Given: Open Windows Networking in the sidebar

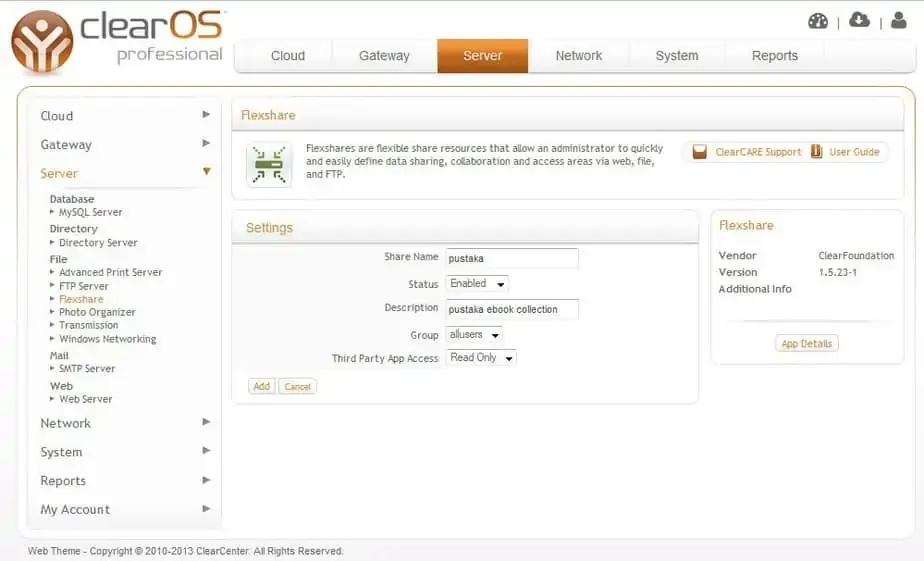Looking at the screenshot, I should pyautogui.click(x=107, y=339).
